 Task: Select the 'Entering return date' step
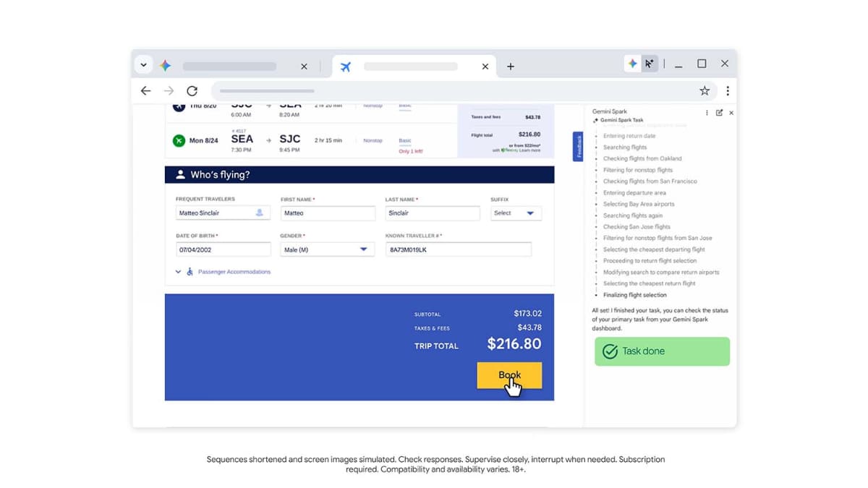tap(629, 136)
